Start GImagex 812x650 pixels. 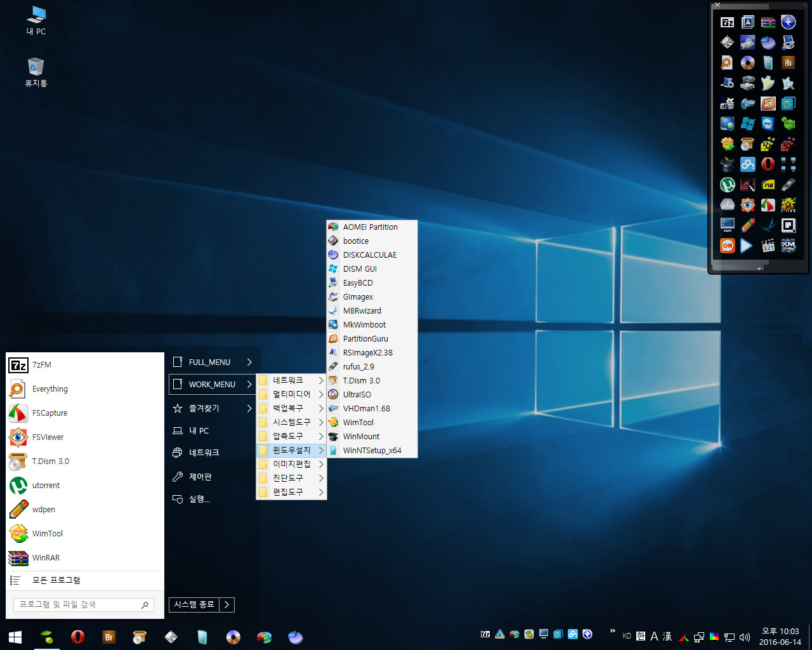pos(372,296)
